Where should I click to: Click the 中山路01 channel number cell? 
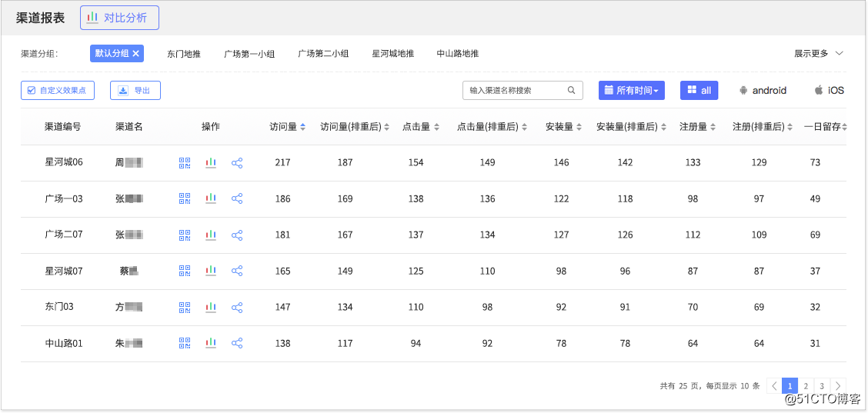point(64,344)
